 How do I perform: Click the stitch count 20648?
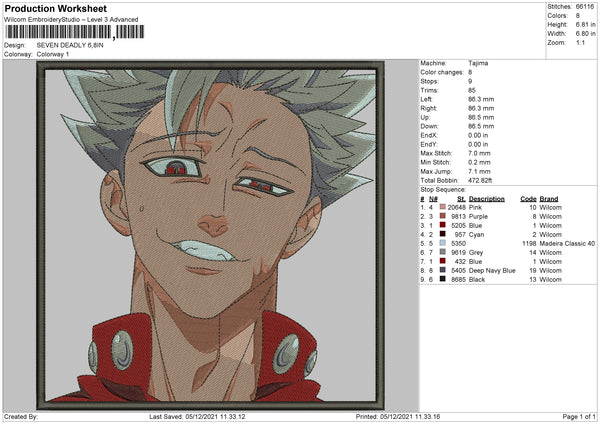tap(457, 207)
